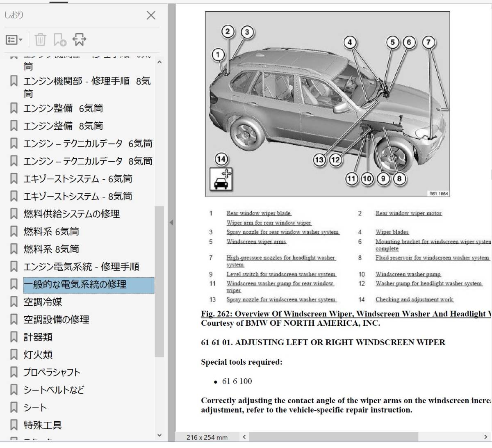Follow link Fluid reservoir for windscreen washer system

click(x=433, y=258)
